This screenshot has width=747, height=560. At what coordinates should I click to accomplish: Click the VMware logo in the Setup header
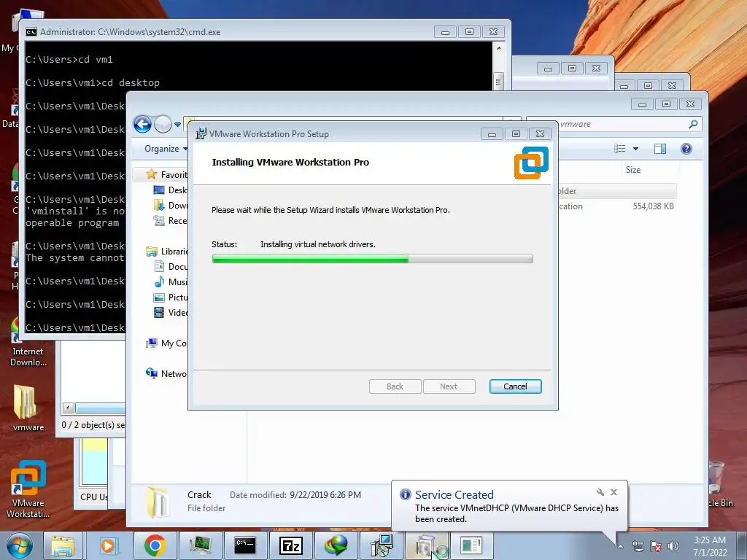[531, 163]
